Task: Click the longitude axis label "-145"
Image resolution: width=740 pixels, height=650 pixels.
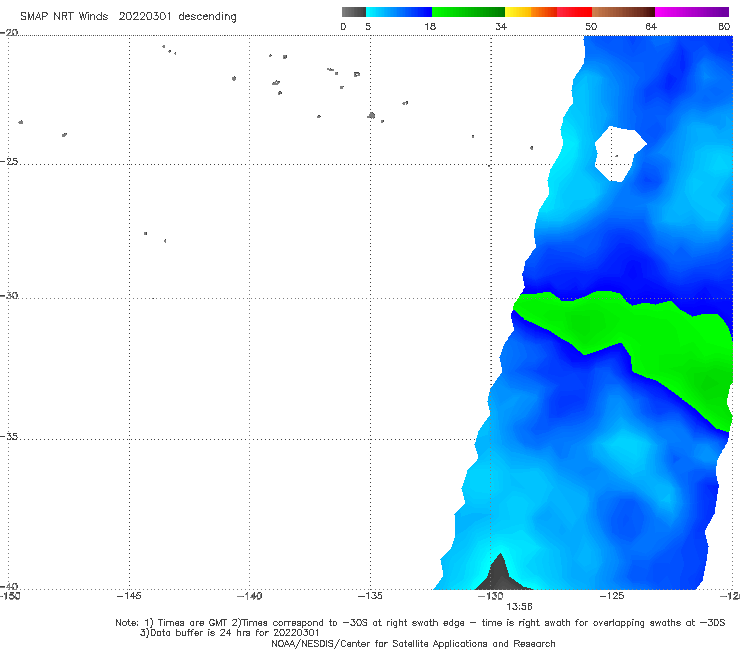Action: point(129,596)
